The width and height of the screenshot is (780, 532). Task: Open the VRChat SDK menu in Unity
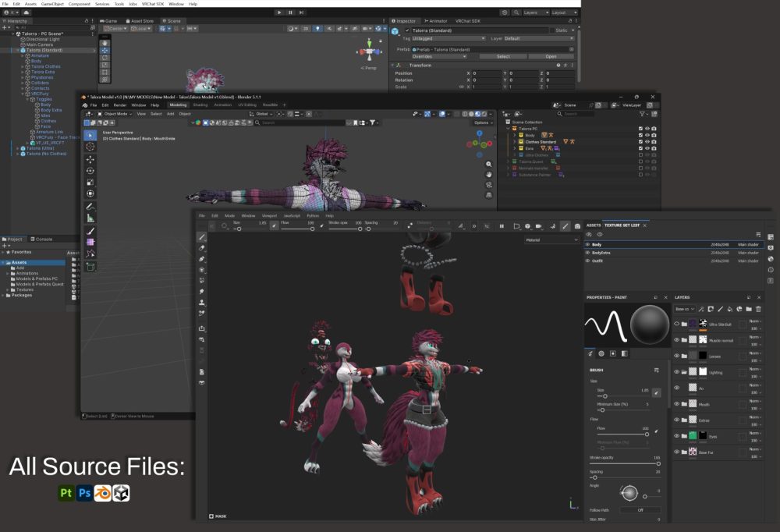pos(153,4)
